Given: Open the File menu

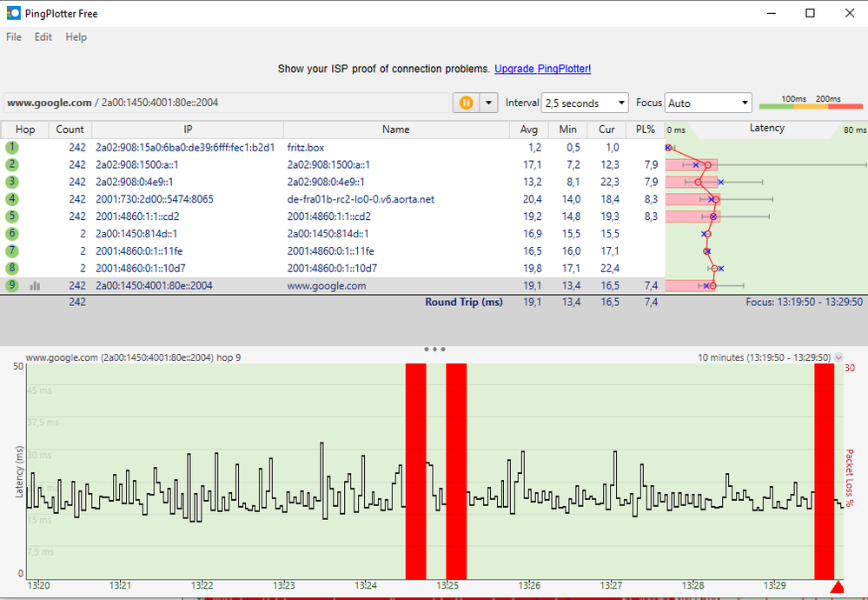Looking at the screenshot, I should [14, 37].
